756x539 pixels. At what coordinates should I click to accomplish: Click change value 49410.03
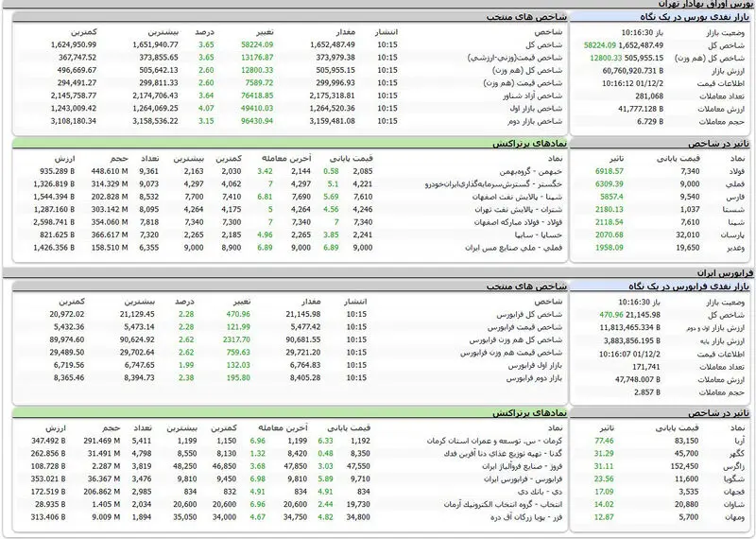(257, 109)
